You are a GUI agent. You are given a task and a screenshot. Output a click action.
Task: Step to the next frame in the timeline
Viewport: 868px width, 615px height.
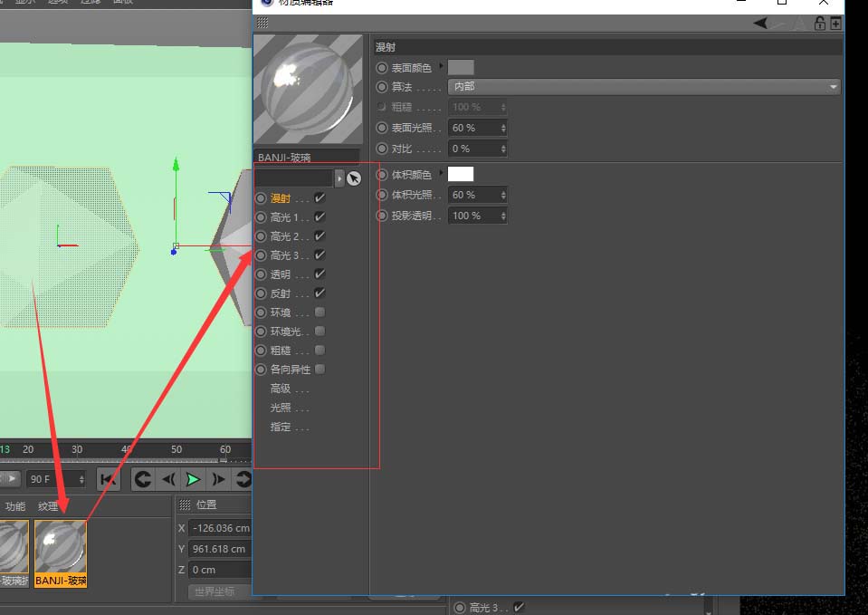218,479
